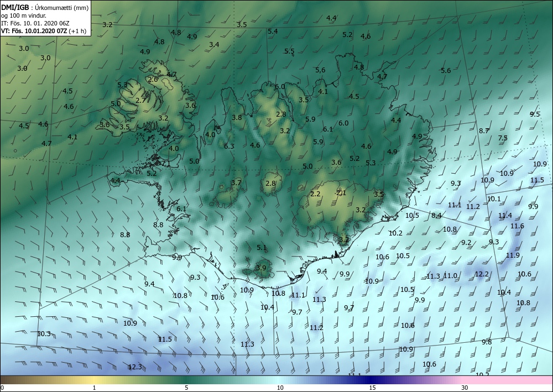Click the '5' label on the color scale
Image resolution: width=553 pixels, height=392 pixels.
tap(186, 388)
